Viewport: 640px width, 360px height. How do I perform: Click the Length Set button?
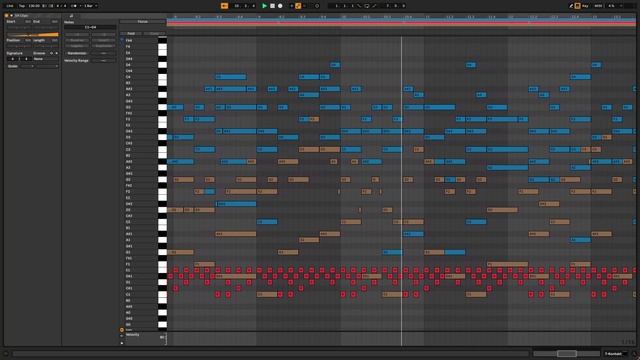pyautogui.click(x=54, y=40)
